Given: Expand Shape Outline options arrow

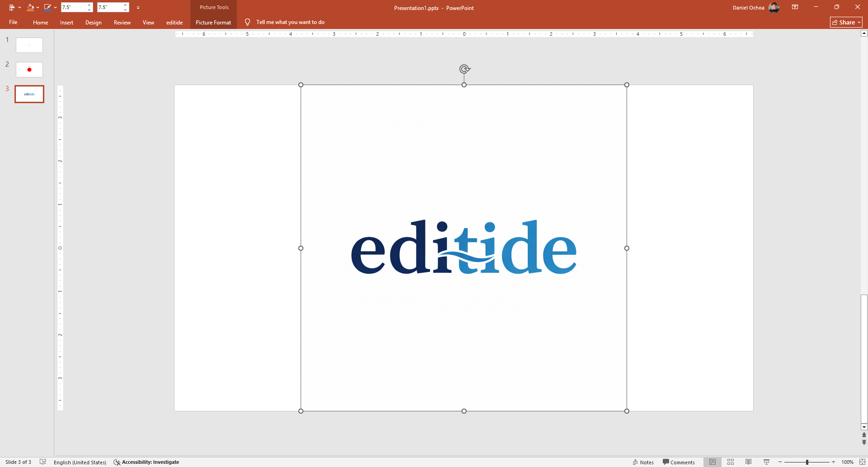Looking at the screenshot, I should (x=55, y=8).
